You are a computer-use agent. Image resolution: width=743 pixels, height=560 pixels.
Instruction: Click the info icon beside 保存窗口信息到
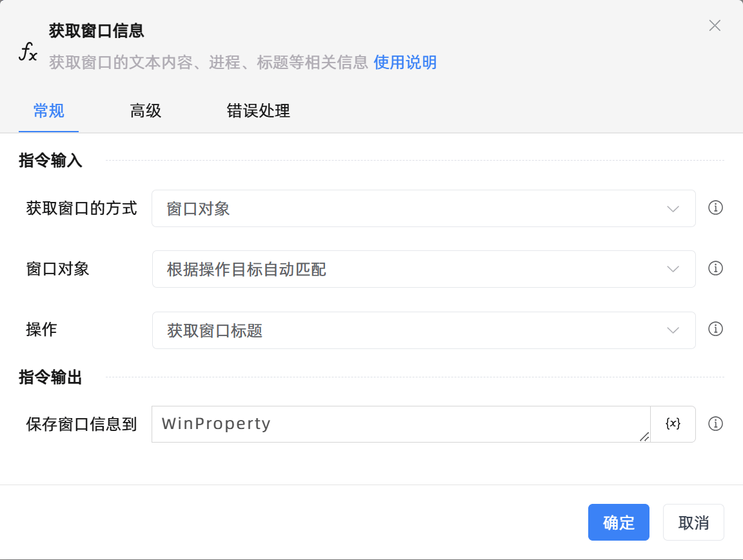[715, 424]
